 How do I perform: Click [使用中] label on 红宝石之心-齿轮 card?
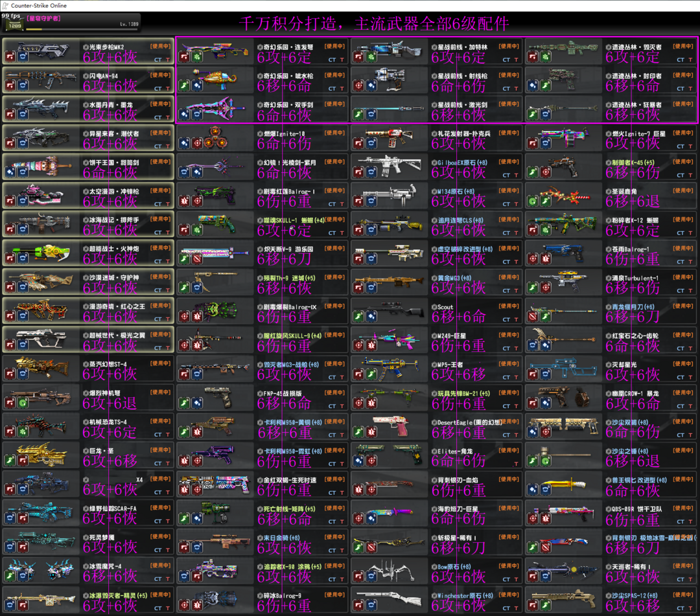point(683,334)
